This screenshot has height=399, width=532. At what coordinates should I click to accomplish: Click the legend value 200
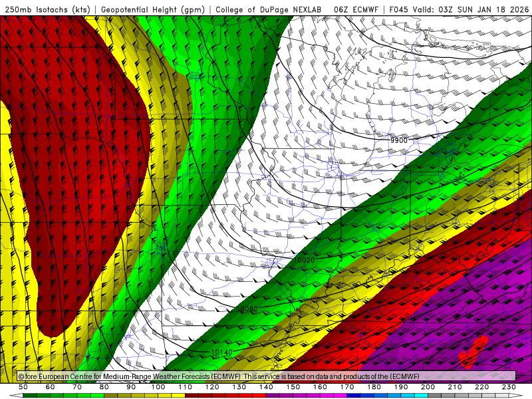point(428,387)
